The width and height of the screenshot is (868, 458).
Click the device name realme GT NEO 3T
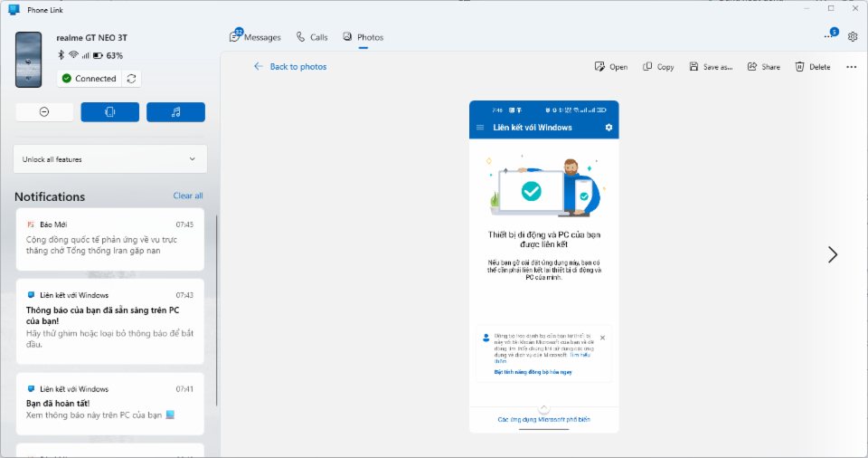tap(92, 38)
